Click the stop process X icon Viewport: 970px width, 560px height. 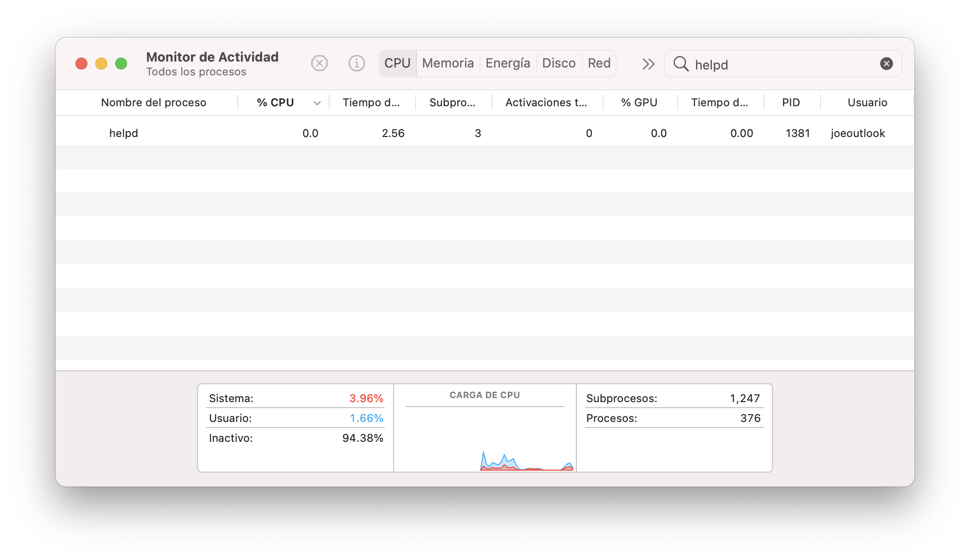click(319, 64)
